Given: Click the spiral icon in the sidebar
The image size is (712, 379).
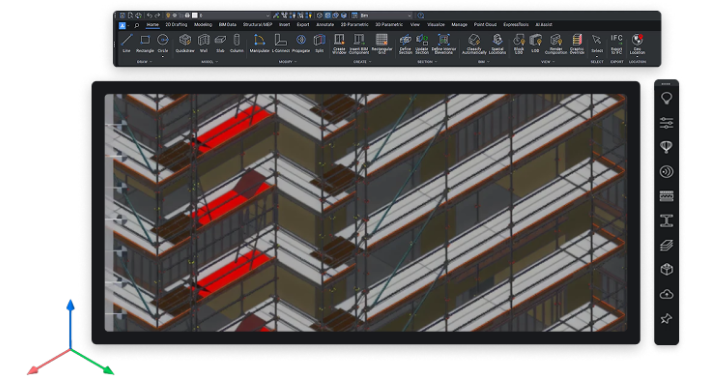Looking at the screenshot, I should 666,172.
